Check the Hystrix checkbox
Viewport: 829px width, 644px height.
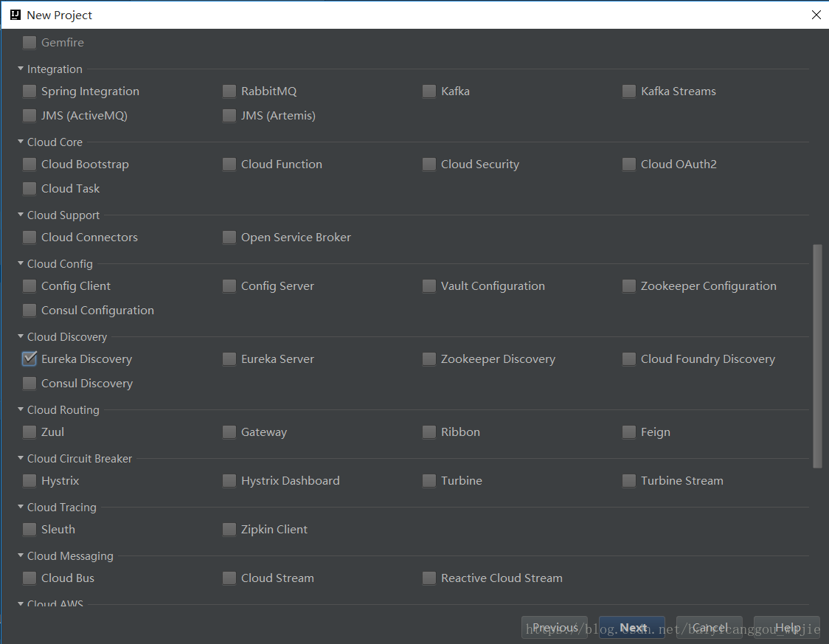[30, 480]
